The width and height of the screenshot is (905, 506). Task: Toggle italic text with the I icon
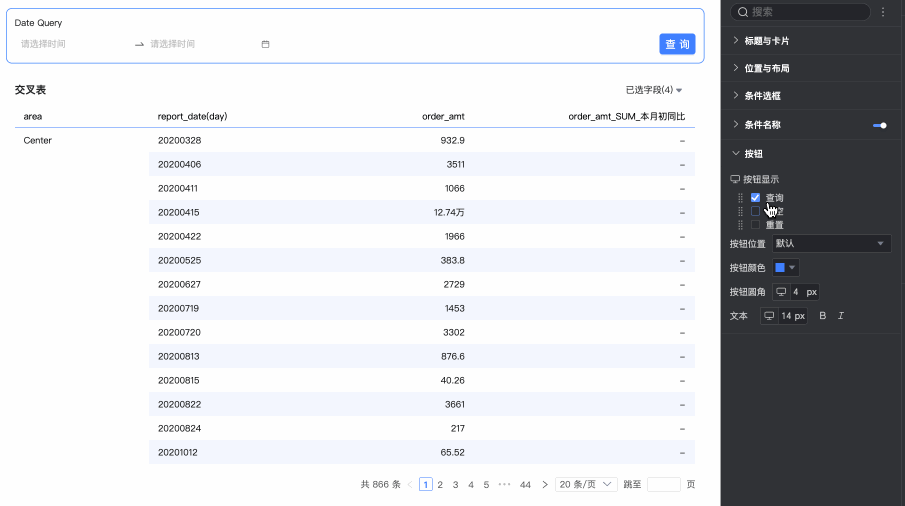point(841,316)
